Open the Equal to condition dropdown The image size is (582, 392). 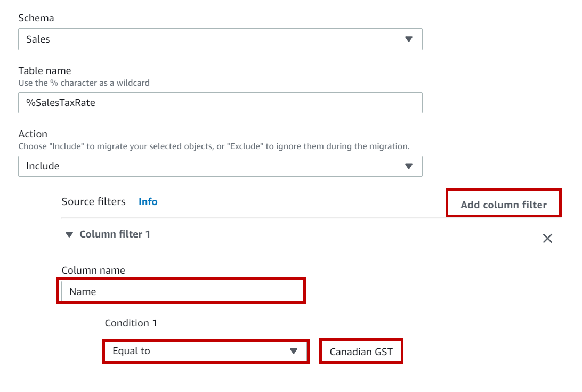[197, 352]
